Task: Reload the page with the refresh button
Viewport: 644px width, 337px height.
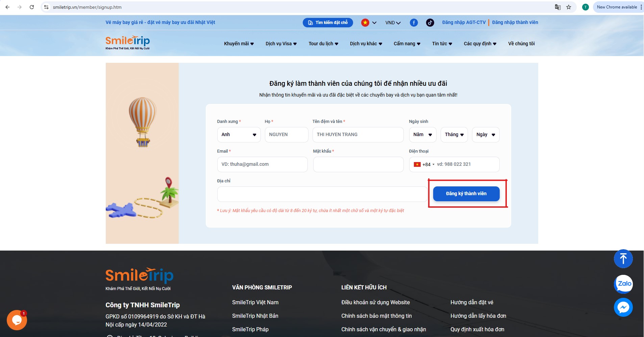Action: tap(32, 7)
